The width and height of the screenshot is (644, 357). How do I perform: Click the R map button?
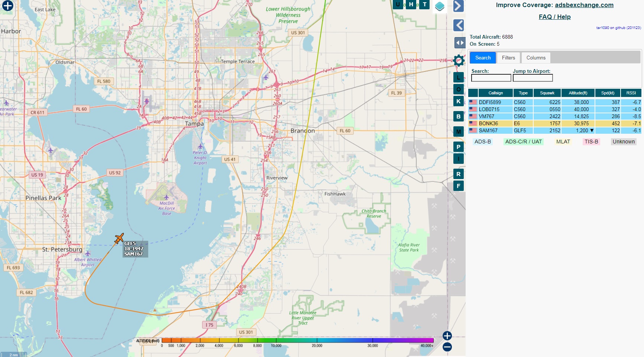coord(459,174)
